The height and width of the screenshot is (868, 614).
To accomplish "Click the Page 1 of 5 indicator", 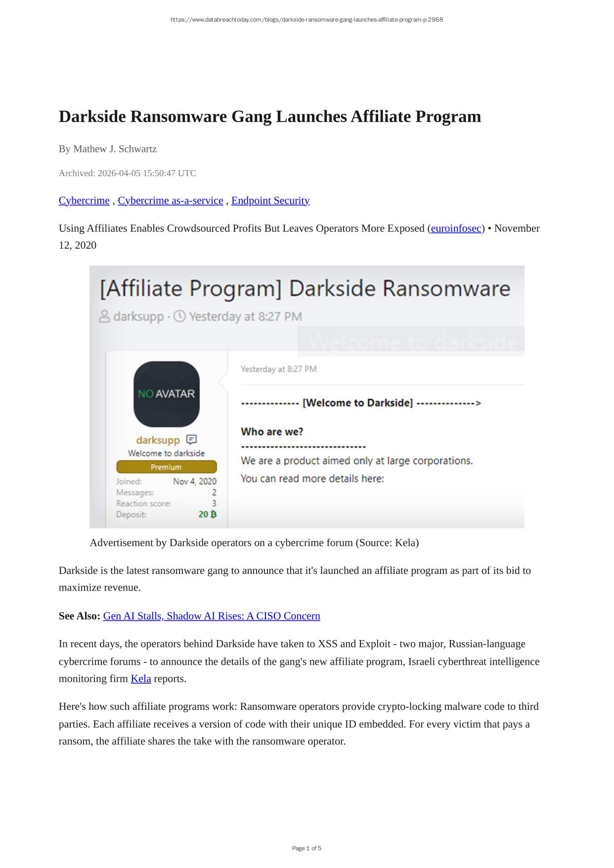I will pos(307,848).
